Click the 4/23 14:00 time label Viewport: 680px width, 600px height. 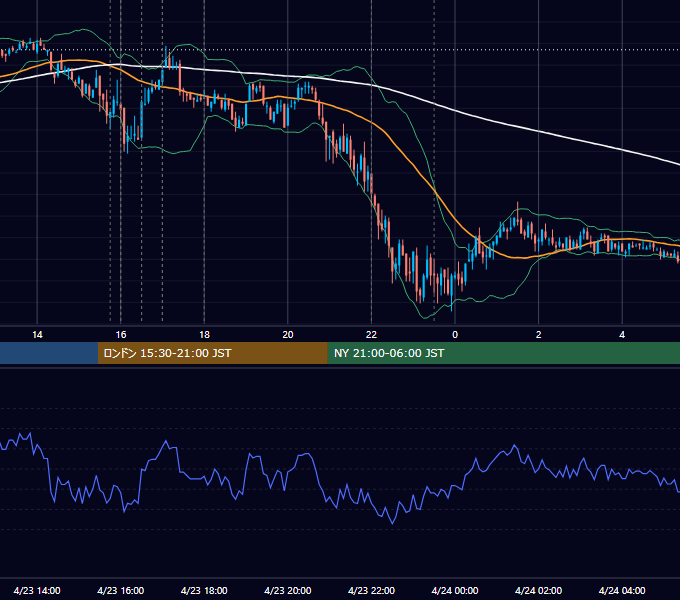click(37, 590)
